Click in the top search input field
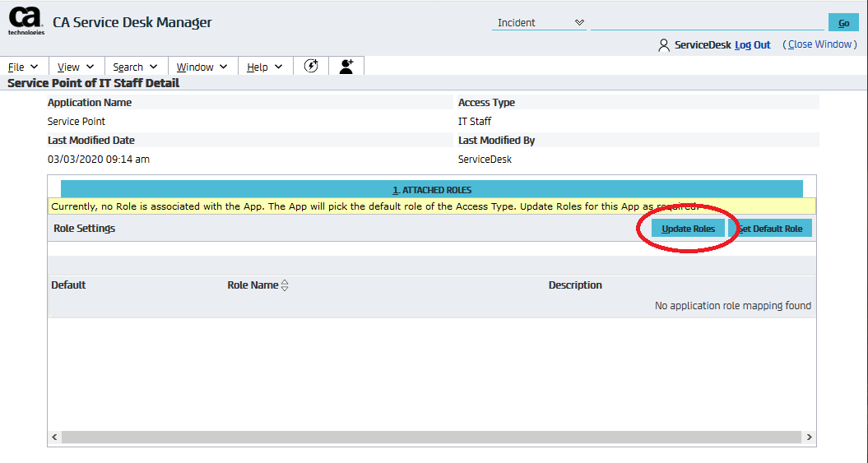The width and height of the screenshot is (868, 463). 708,22
